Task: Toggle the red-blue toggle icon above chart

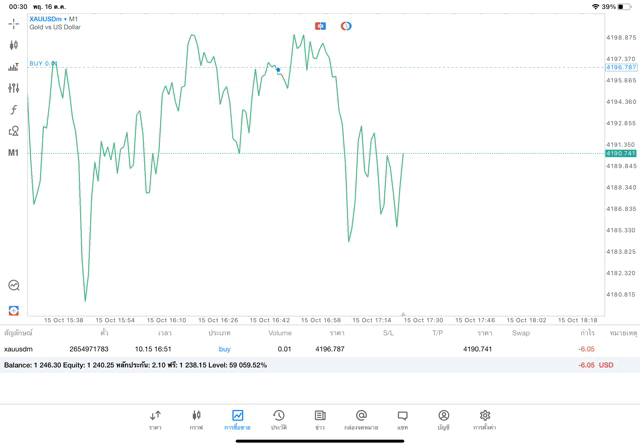Action: tap(346, 26)
